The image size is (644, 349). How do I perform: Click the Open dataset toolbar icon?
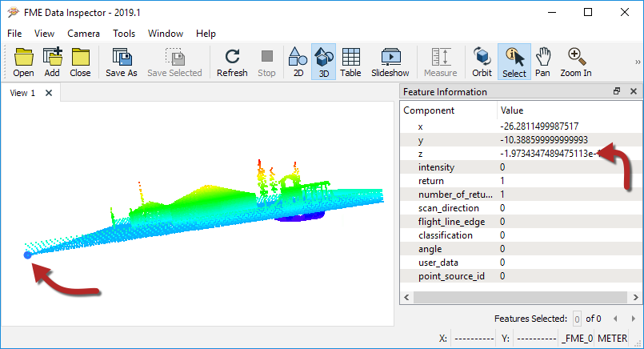pos(23,62)
